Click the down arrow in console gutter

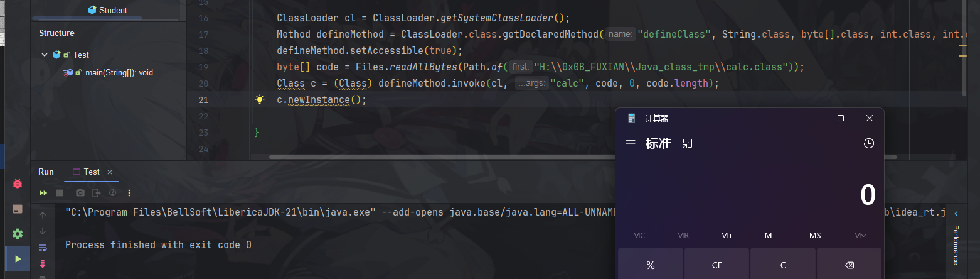[x=43, y=231]
